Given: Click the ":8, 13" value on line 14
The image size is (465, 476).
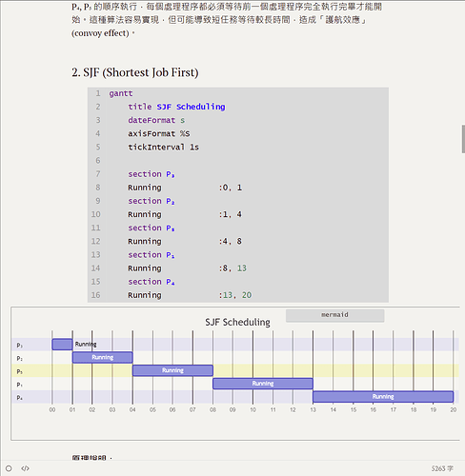Looking at the screenshot, I should [x=232, y=268].
